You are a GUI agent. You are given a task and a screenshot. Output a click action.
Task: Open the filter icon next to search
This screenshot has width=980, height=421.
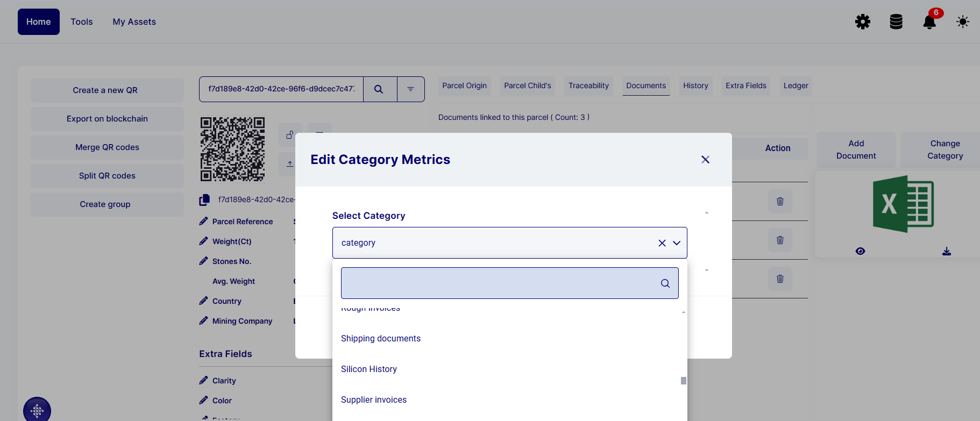[410, 89]
